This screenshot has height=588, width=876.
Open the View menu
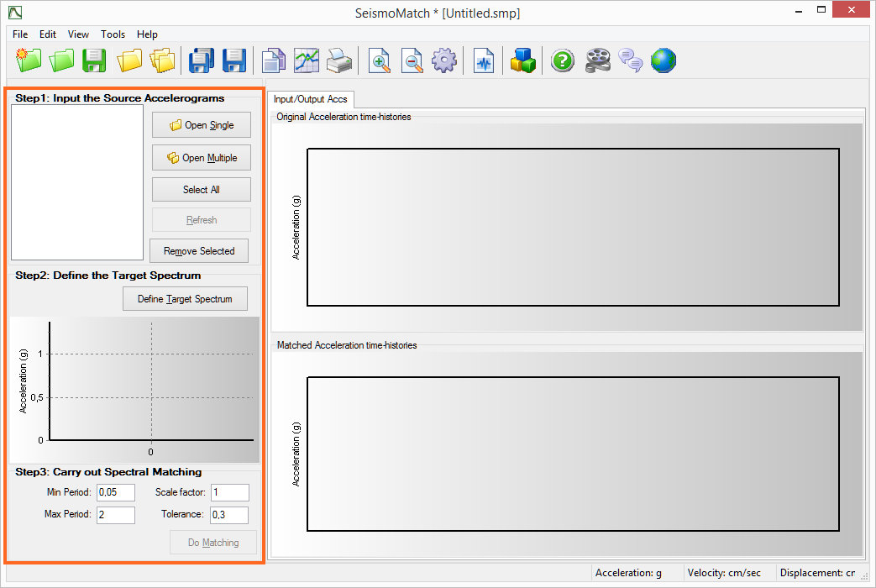point(78,34)
